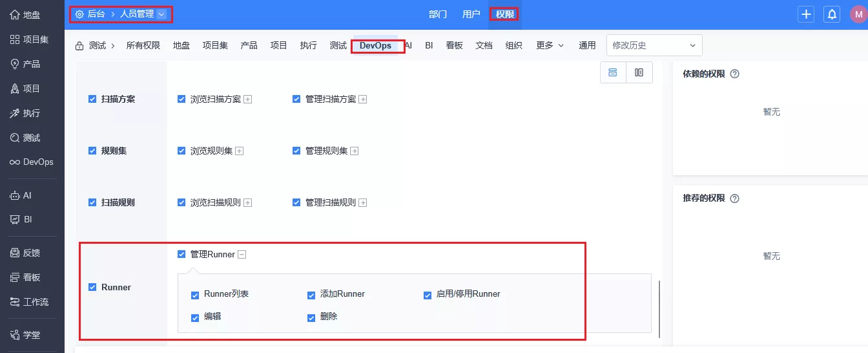Viewport: 868px width, 353px height.
Task: Click the notification bell icon
Action: pos(832,14)
